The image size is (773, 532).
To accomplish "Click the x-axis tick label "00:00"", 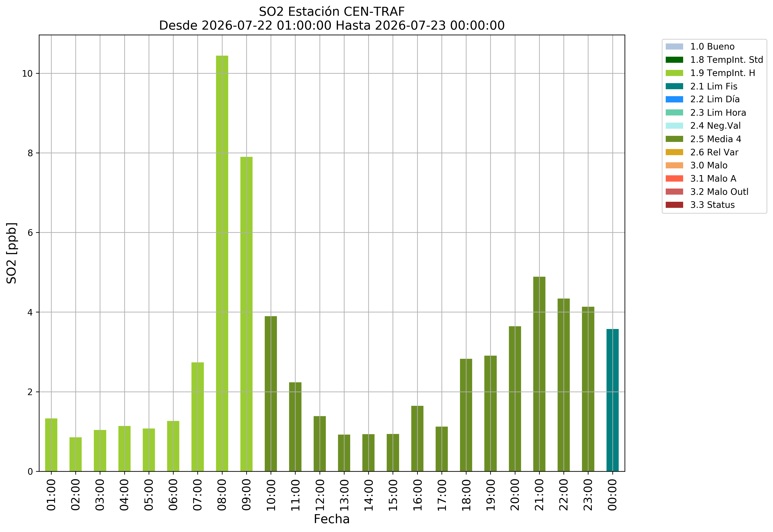I will pyautogui.click(x=612, y=495).
